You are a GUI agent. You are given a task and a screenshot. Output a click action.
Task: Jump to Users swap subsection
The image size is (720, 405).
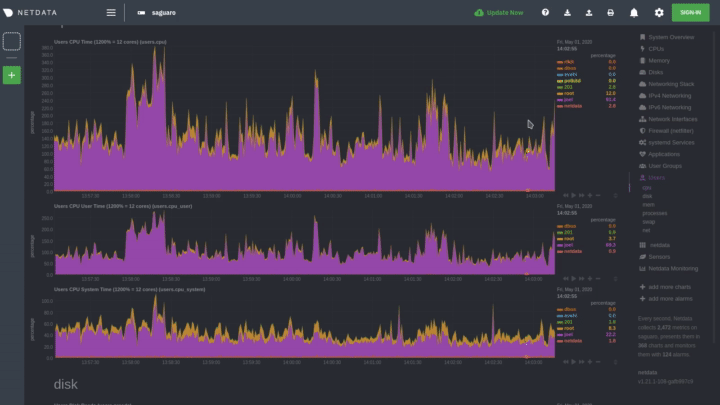pos(649,222)
